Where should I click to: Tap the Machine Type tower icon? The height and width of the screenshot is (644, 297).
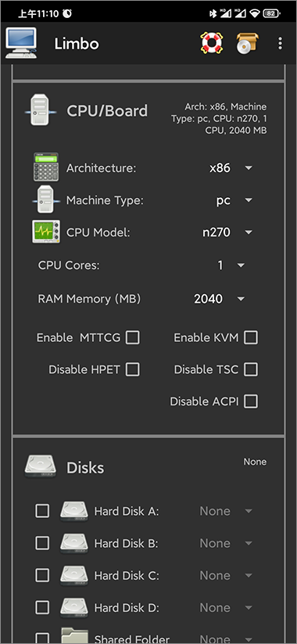[46, 200]
